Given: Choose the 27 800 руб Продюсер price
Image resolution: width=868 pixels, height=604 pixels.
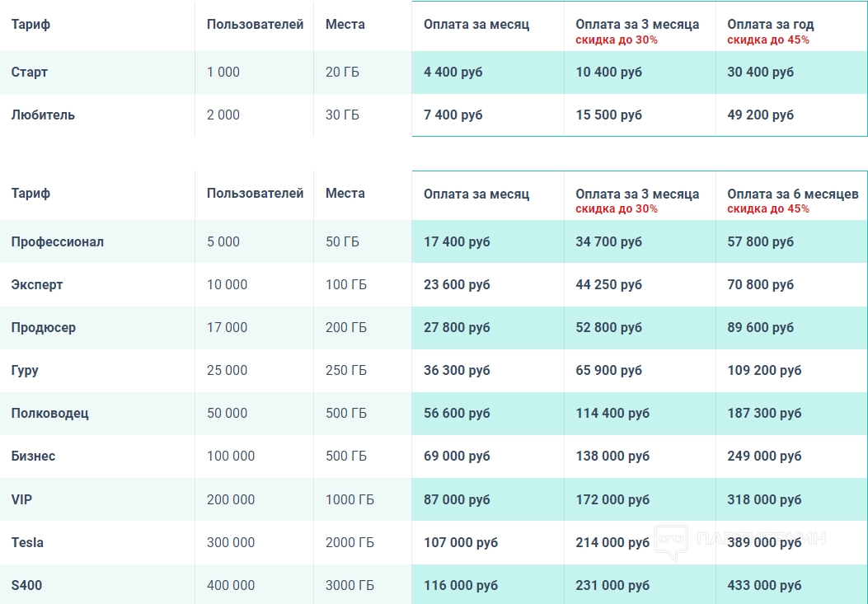Looking at the screenshot, I should point(457,328).
